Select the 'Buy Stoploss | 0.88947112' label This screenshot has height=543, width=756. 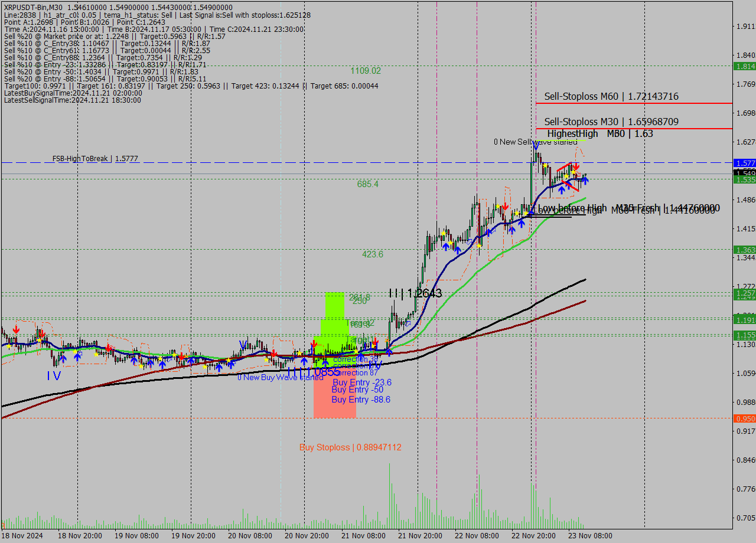click(x=350, y=447)
